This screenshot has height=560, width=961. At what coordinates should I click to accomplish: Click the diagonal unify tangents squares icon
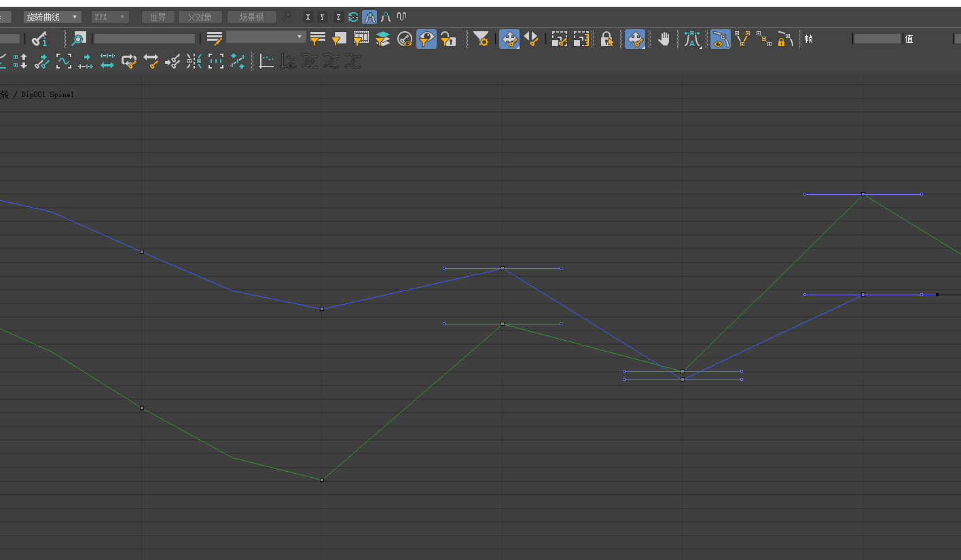pyautogui.click(x=764, y=39)
